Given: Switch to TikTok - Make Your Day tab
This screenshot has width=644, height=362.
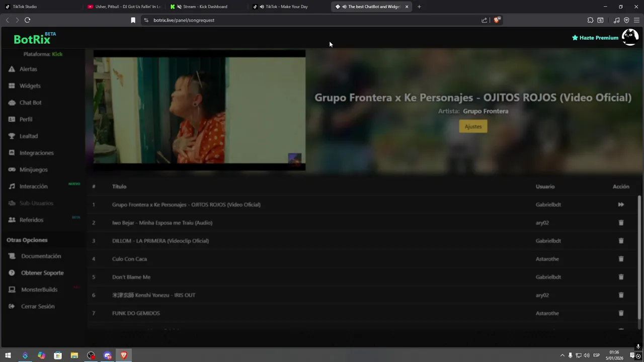Looking at the screenshot, I should 289,7.
